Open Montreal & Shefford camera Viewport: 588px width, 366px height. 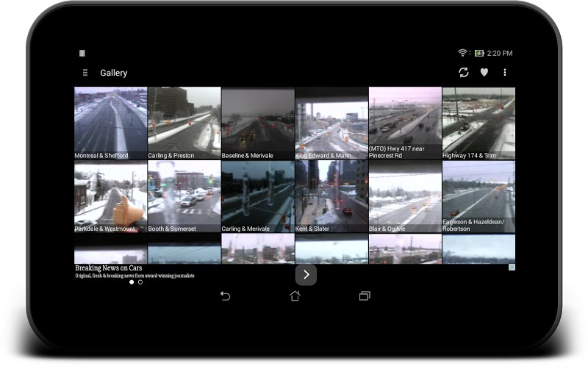[x=111, y=123]
